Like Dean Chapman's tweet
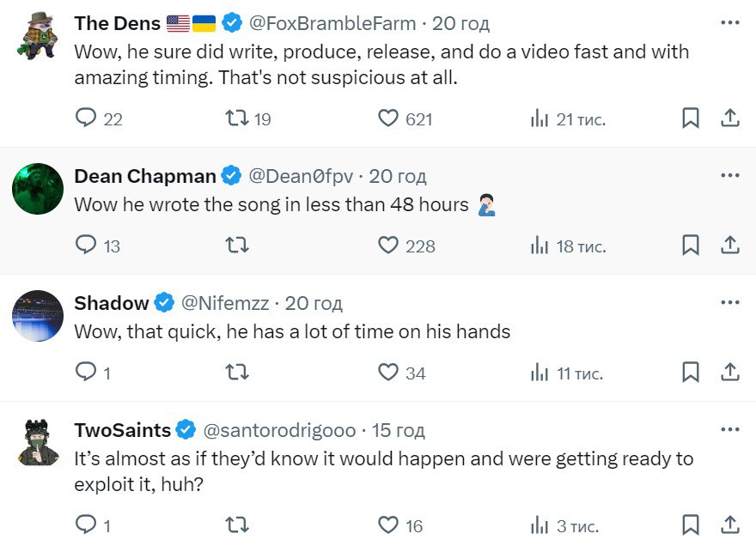This screenshot has height=552, width=756. point(389,246)
